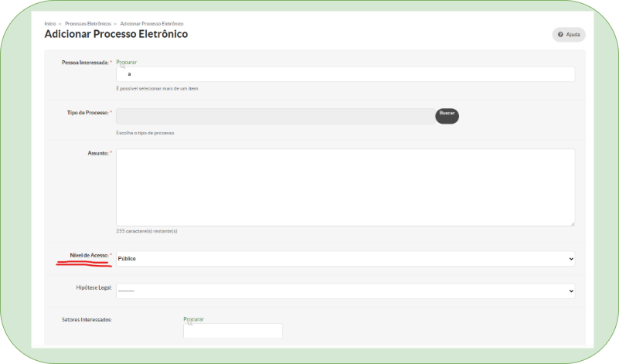This screenshot has height=364, width=619.
Task: Click inside the Assunto text area
Action: (345, 187)
